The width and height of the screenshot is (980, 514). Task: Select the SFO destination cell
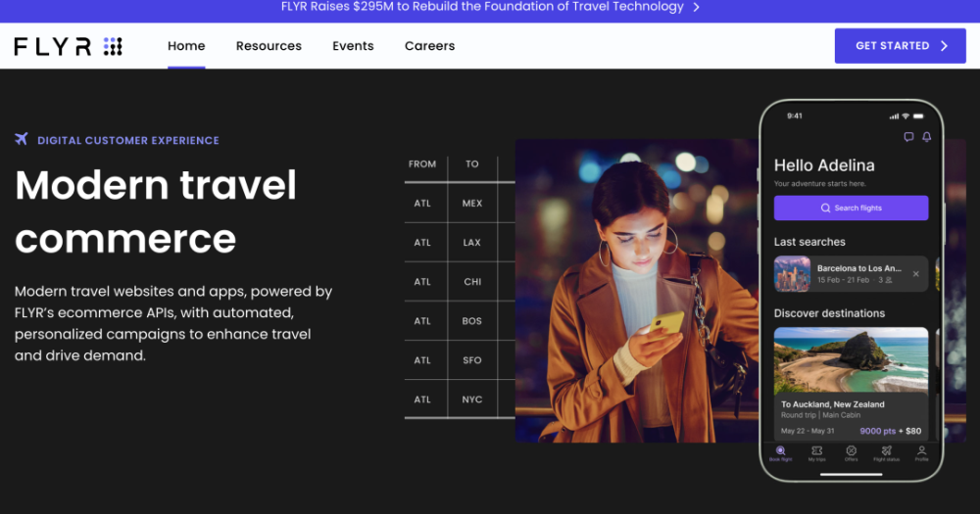coord(472,360)
